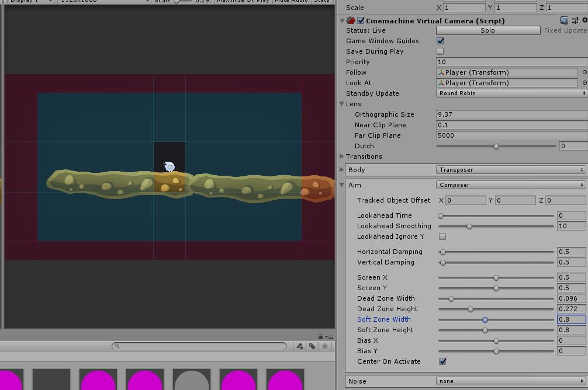Toggle the Project panel lock icon
Screen dimensions: 588x390
coord(320,336)
